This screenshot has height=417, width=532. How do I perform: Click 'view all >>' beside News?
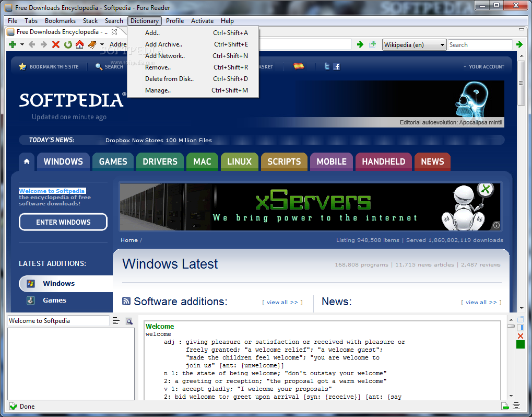[481, 302]
